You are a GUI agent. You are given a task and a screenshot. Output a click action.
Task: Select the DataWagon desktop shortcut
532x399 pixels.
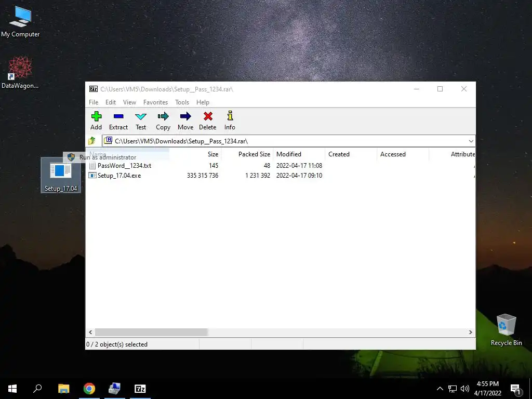tap(20, 73)
